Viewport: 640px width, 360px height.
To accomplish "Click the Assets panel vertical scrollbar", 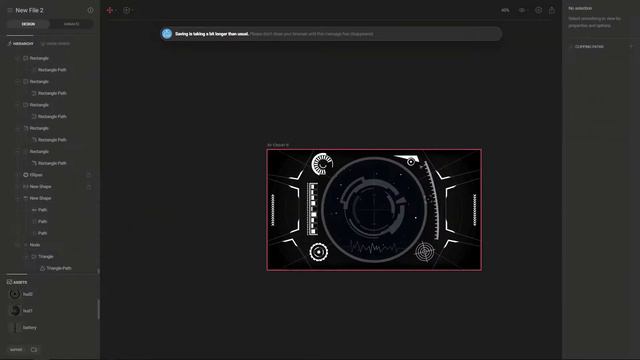I will tap(98, 309).
